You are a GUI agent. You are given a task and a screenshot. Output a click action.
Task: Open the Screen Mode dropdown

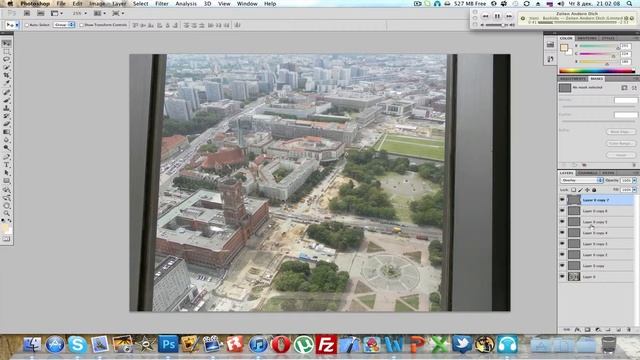pos(118,13)
